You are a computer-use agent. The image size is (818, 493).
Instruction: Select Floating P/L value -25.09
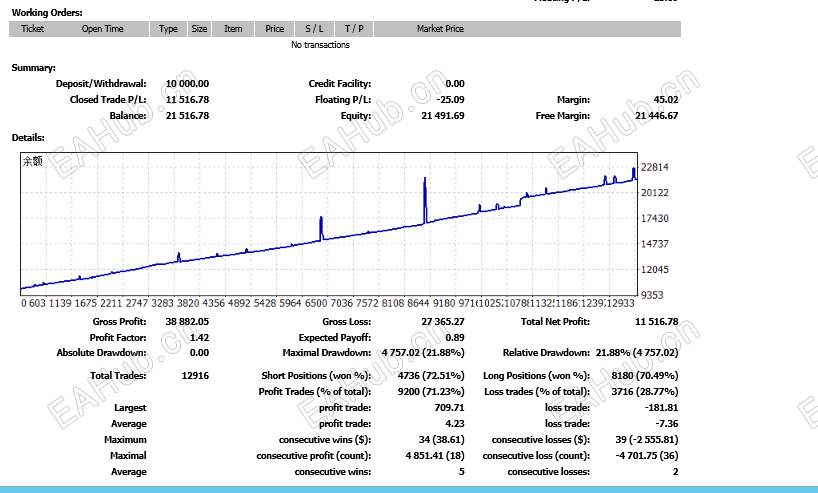click(x=450, y=100)
